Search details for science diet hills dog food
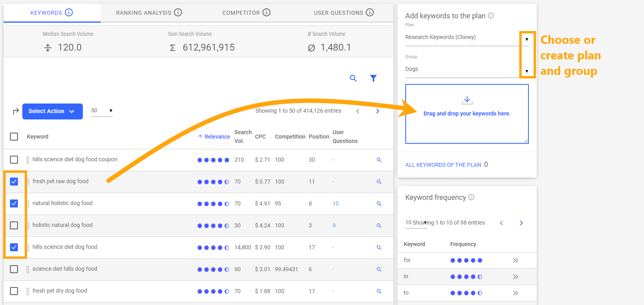This screenshot has height=305, width=644. tap(379, 269)
